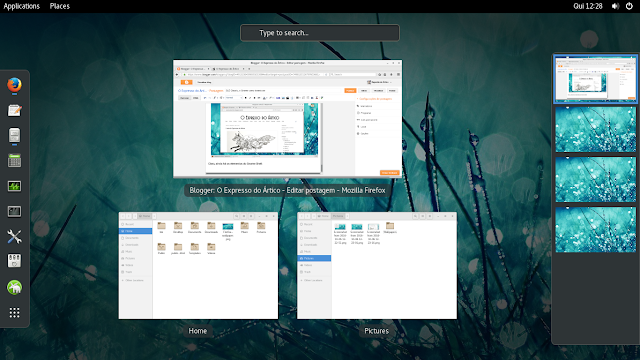Click the Blogger window title caption

(x=287, y=190)
